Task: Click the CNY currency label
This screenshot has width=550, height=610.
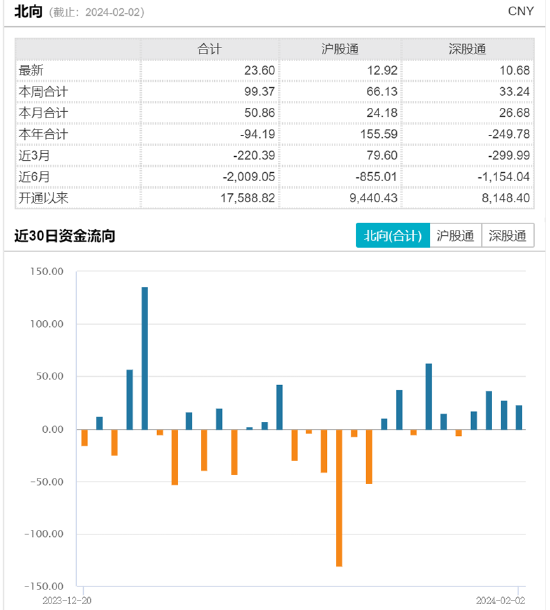Action: point(521,11)
